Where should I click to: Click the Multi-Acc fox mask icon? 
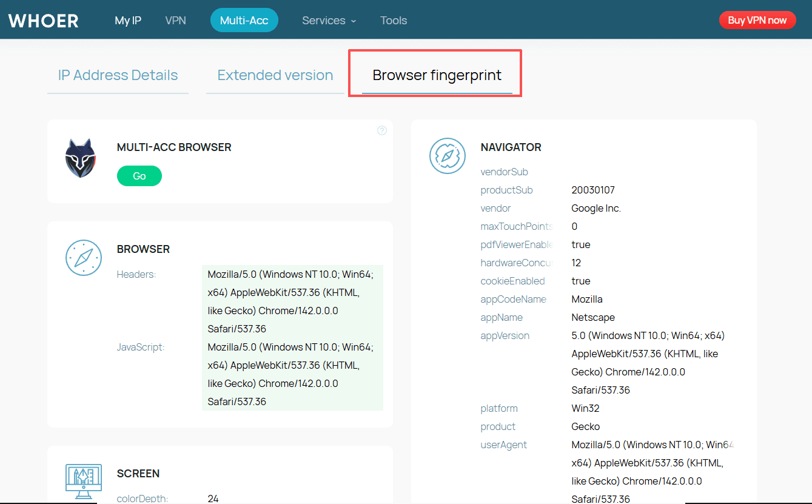click(81, 158)
